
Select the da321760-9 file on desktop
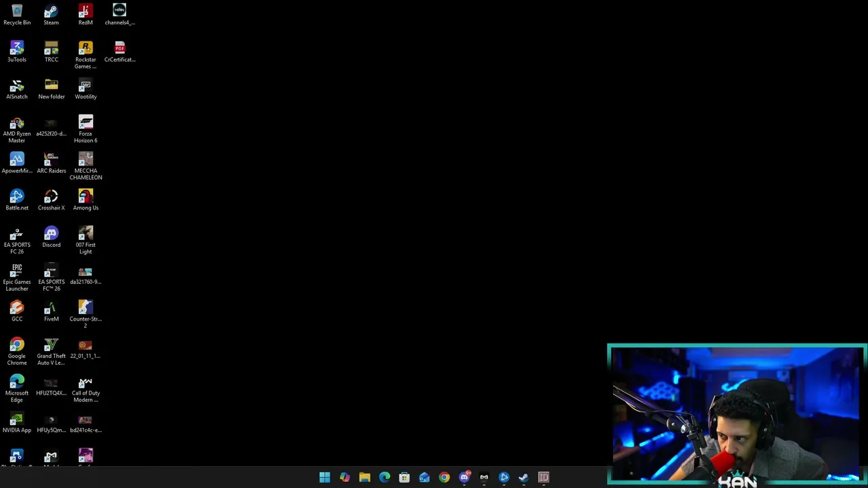pyautogui.click(x=85, y=275)
